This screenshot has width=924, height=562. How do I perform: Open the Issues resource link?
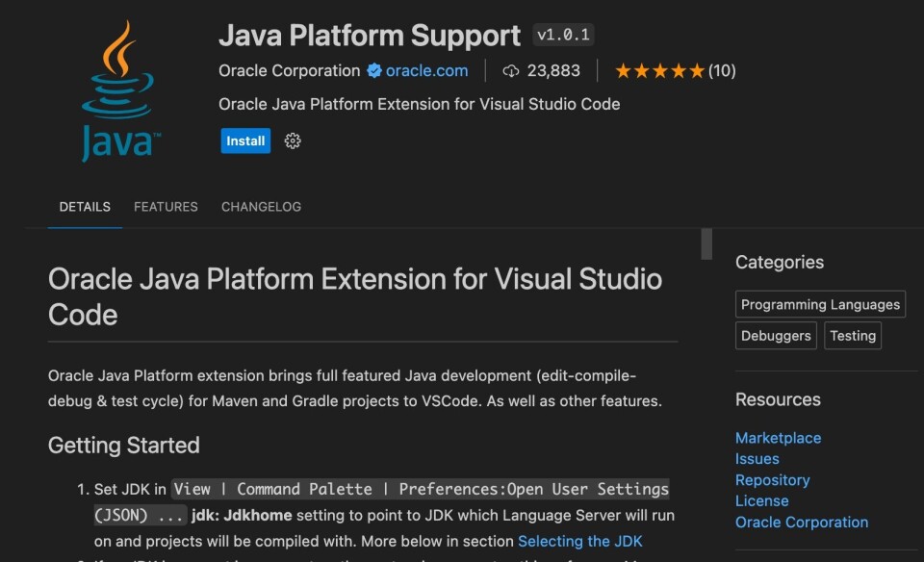[x=757, y=459]
